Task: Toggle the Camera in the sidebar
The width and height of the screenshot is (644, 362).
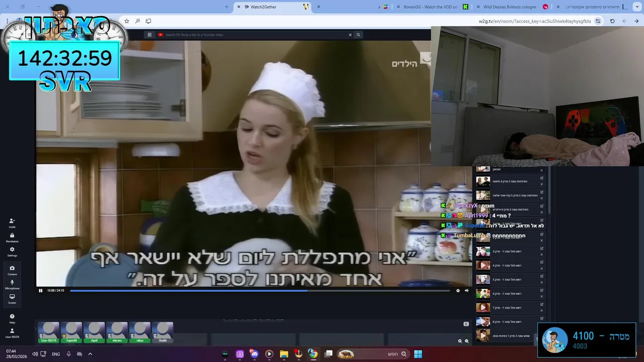Action: pos(12,270)
